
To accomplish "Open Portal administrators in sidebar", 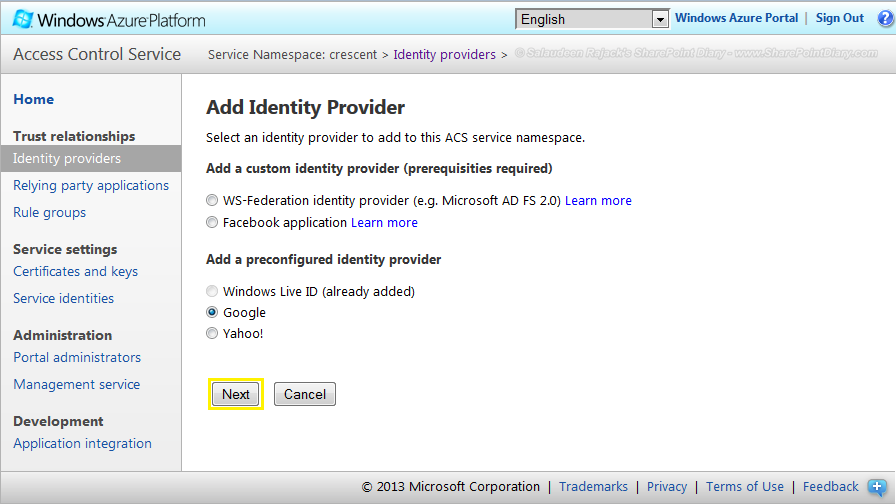I will point(77,358).
